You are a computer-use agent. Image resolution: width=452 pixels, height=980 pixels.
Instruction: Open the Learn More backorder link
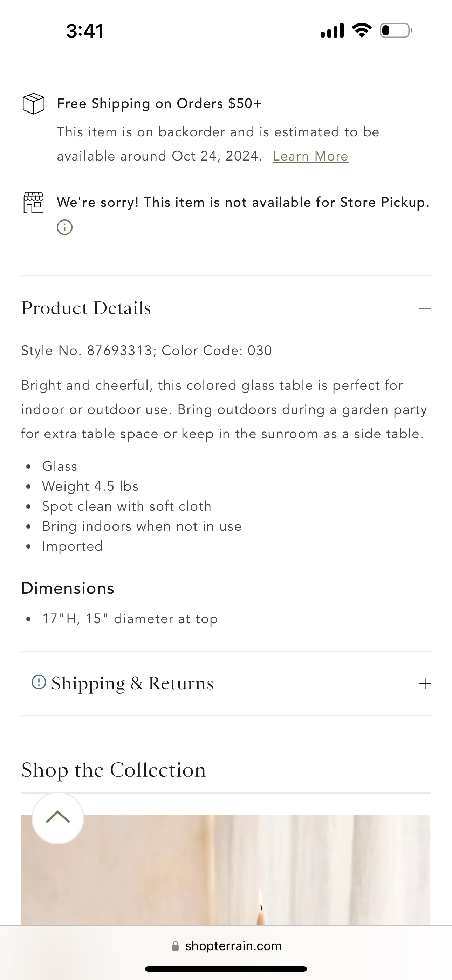(x=310, y=156)
